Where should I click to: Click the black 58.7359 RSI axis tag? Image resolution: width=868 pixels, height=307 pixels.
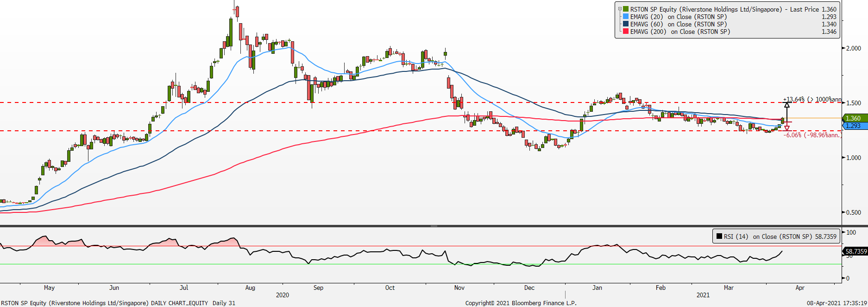point(855,251)
